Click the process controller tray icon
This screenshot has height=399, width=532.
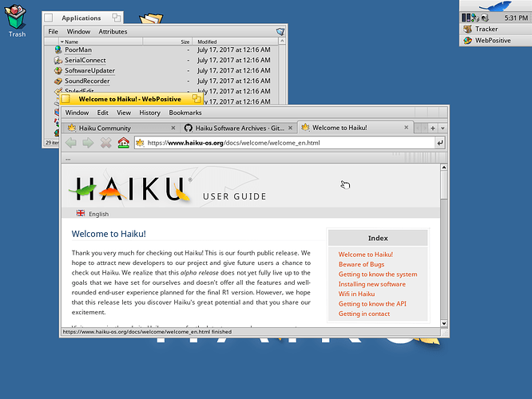pos(466,18)
